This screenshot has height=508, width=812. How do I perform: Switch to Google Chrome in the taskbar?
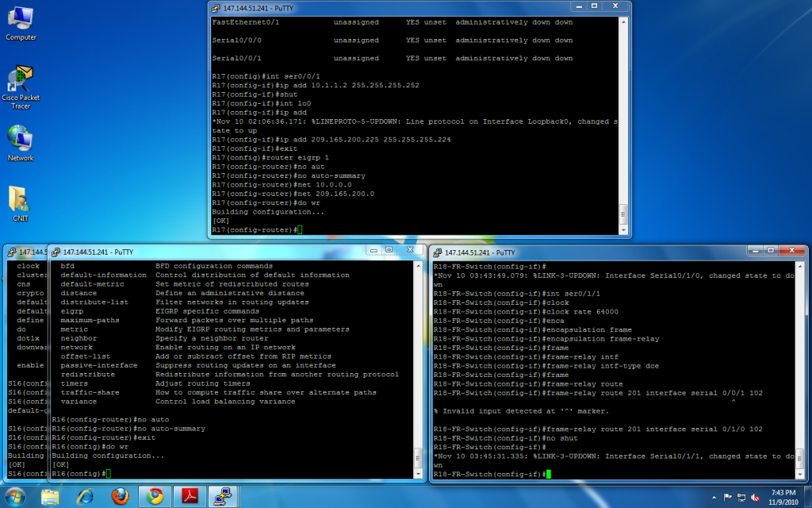click(155, 497)
